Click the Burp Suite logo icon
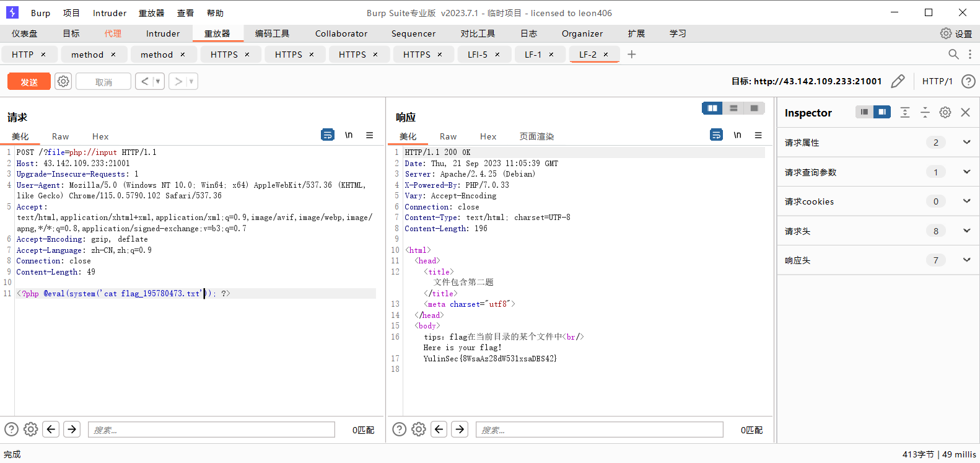 [12, 12]
